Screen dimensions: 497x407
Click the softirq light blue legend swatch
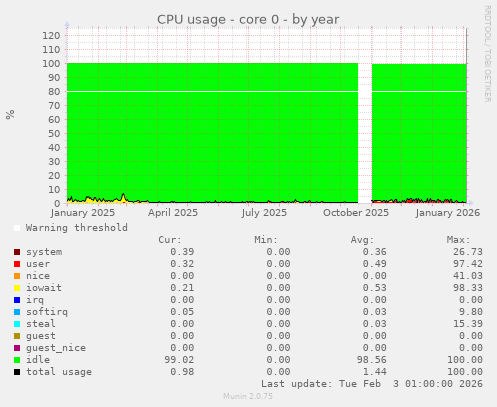click(x=17, y=312)
